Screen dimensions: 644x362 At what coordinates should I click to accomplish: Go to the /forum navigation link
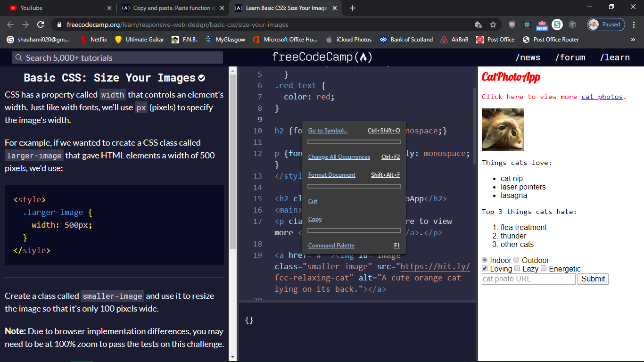coord(570,58)
